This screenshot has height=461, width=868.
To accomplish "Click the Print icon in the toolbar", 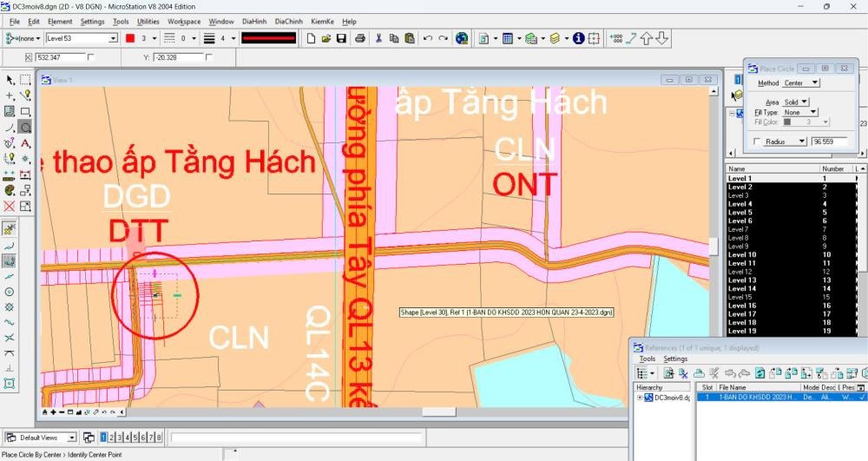I will (360, 38).
